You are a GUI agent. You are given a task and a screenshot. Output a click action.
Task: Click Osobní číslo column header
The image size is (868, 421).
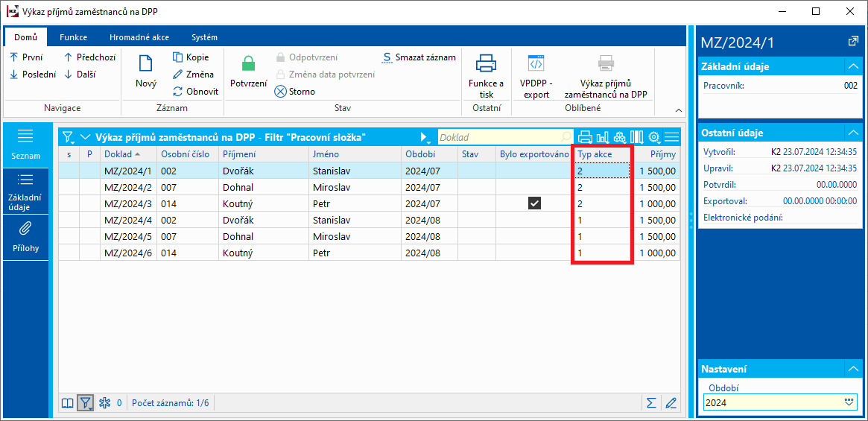(x=187, y=154)
